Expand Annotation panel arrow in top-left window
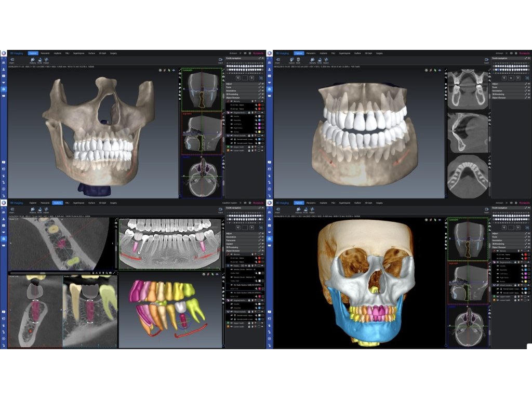Screen dimensions: 532x399 (262, 90)
